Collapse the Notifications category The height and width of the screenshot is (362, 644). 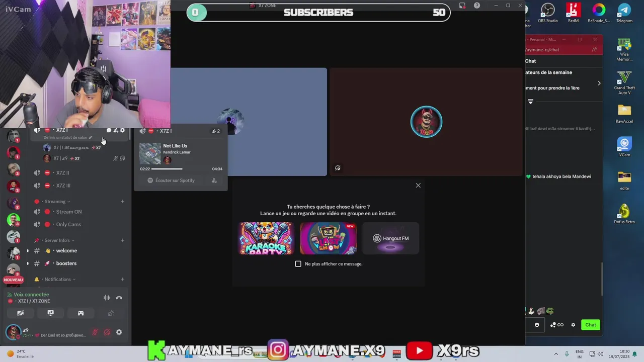[54, 279]
